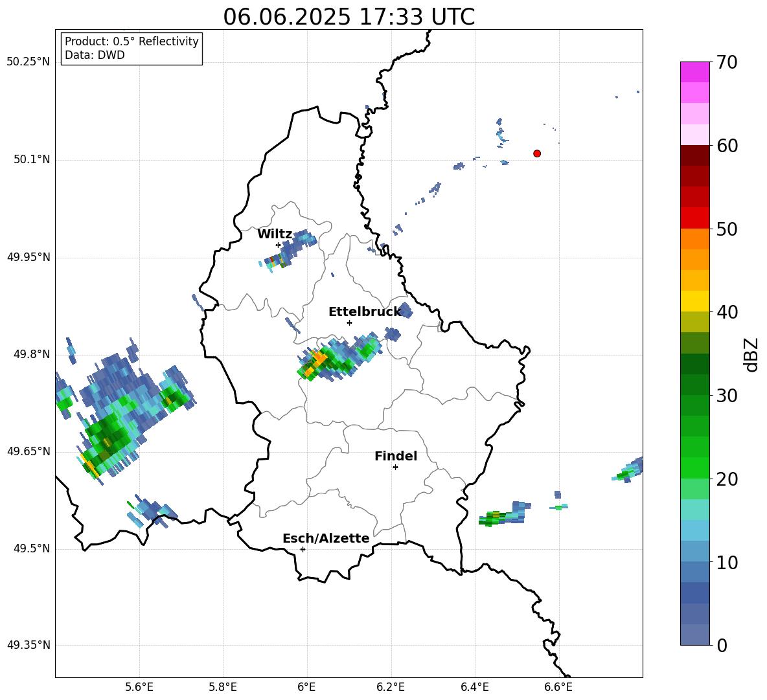Click the 49.95°N latitude label
Screen dimensions: 767x700
[29, 257]
